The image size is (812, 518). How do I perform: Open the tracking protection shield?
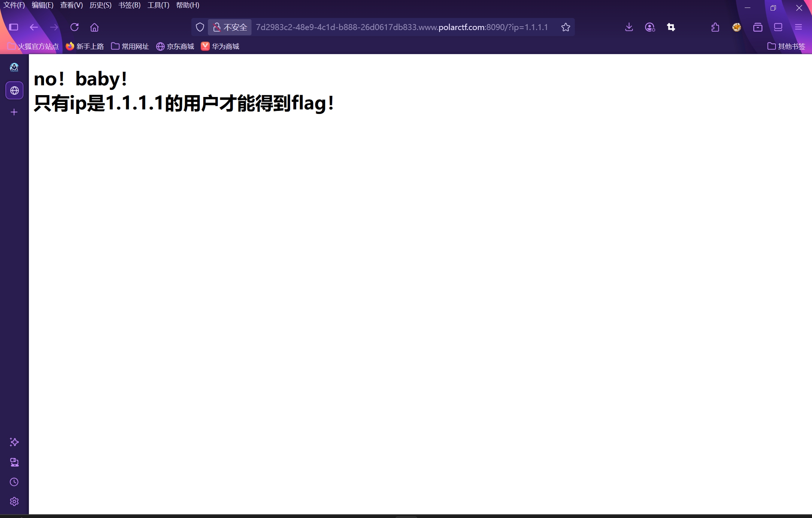tap(200, 27)
